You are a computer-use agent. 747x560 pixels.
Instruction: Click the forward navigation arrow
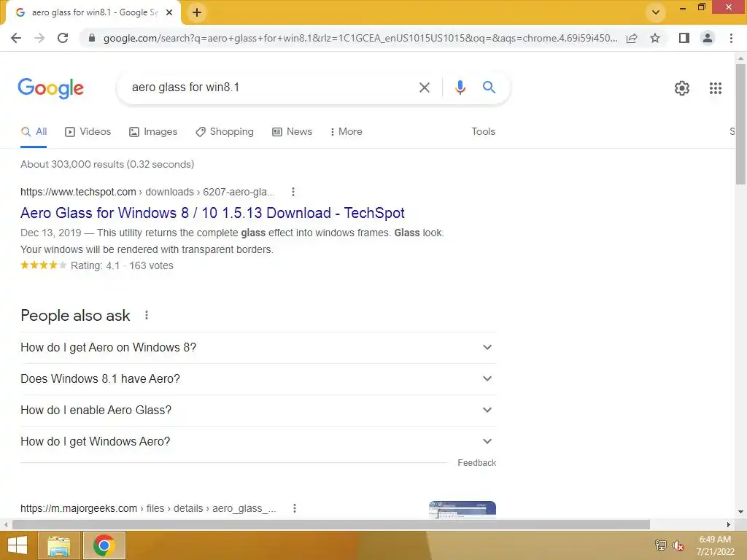point(39,38)
